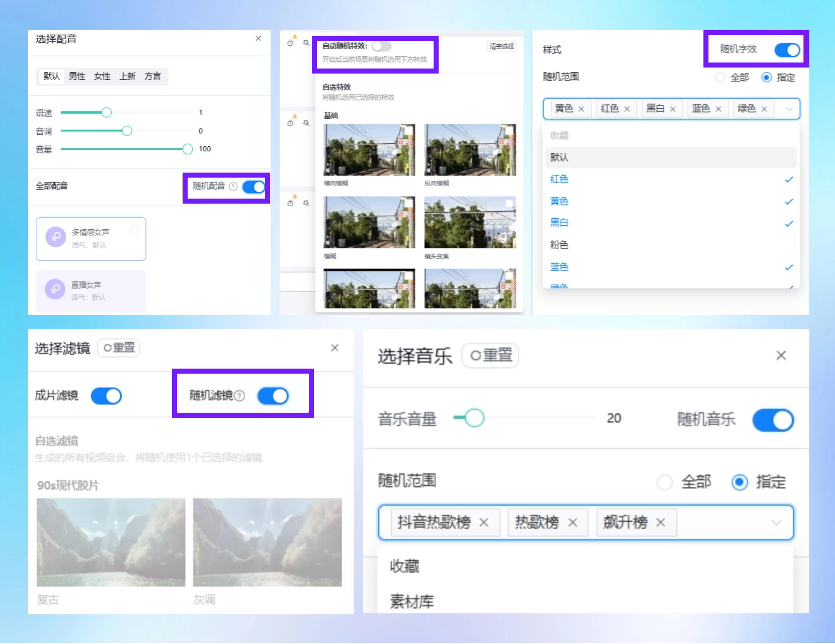Screen dimensions: 835x644
Task: Disable the 随机字效 toggle
Action: (787, 50)
